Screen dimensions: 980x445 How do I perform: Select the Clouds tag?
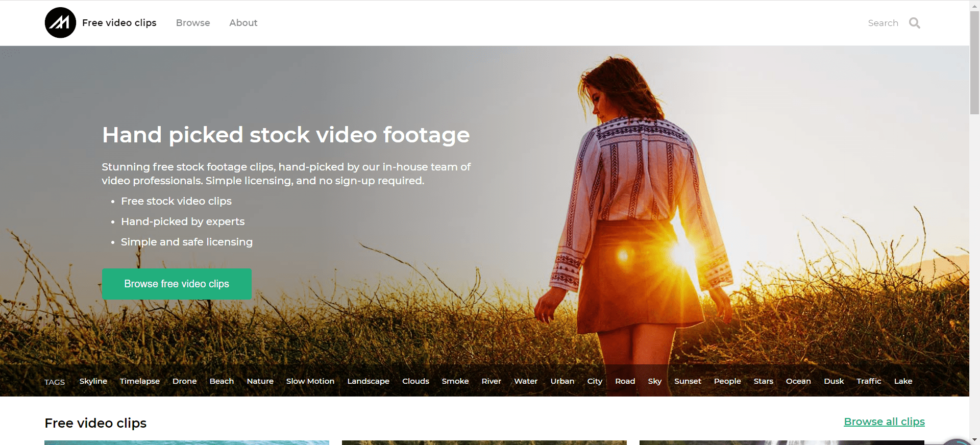tap(415, 381)
